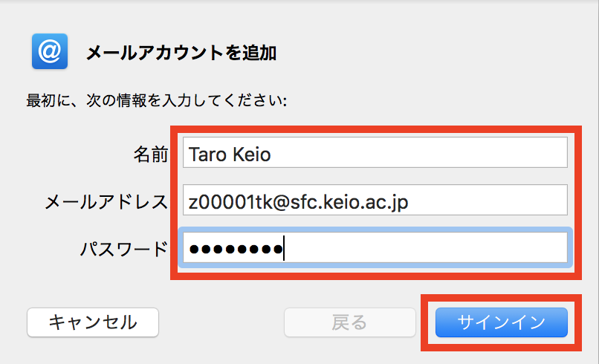Click the サインイン (Sign In) button
This screenshot has height=364, width=599.
(502, 322)
